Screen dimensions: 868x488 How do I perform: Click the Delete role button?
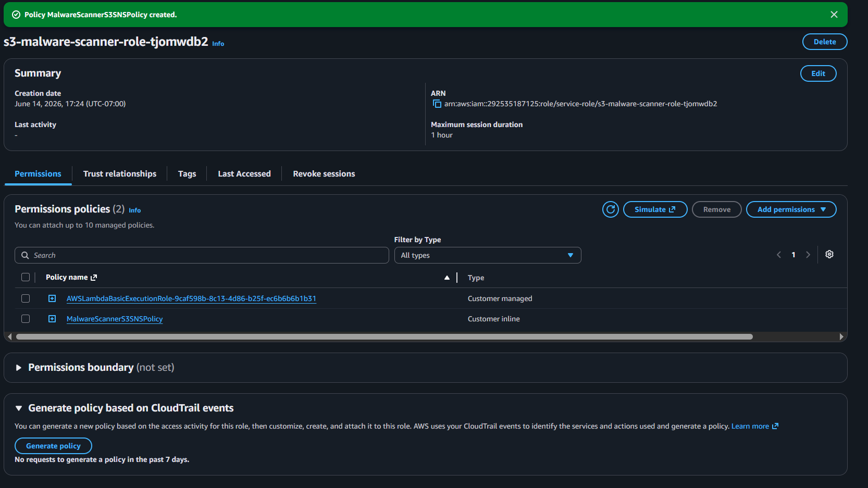tap(825, 42)
